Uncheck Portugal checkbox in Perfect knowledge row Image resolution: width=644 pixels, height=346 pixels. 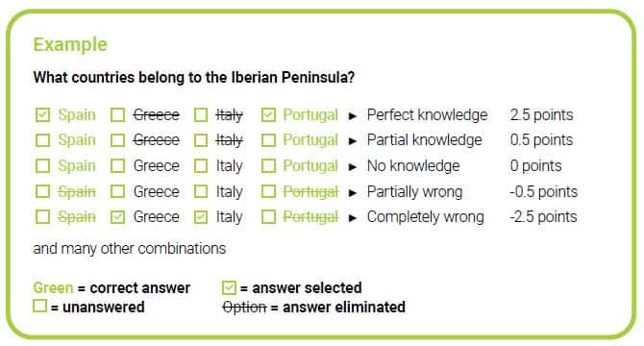[268, 115]
